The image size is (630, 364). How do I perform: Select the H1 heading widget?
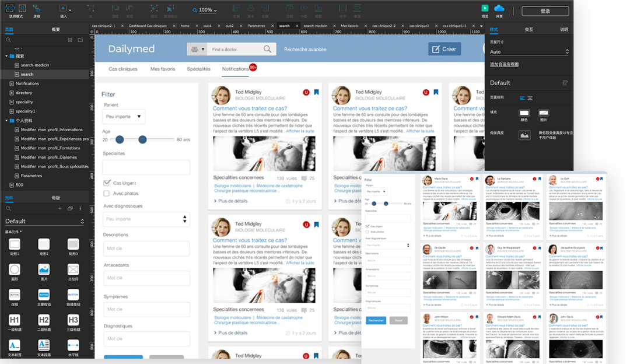(x=15, y=320)
